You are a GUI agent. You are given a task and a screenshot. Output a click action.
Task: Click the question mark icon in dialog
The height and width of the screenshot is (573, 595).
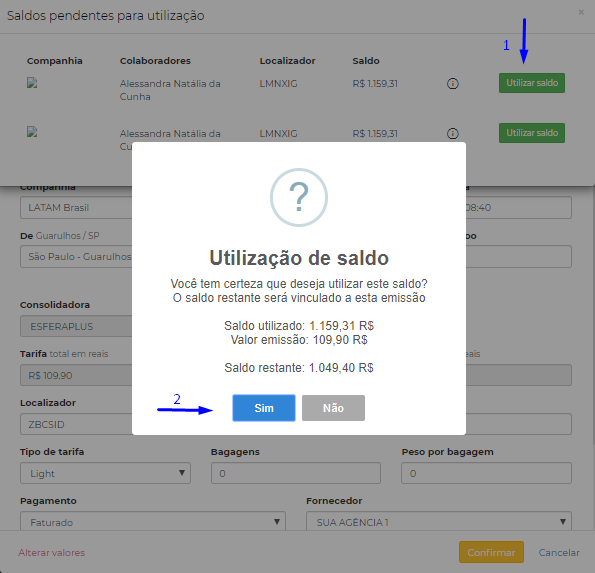[x=299, y=197]
